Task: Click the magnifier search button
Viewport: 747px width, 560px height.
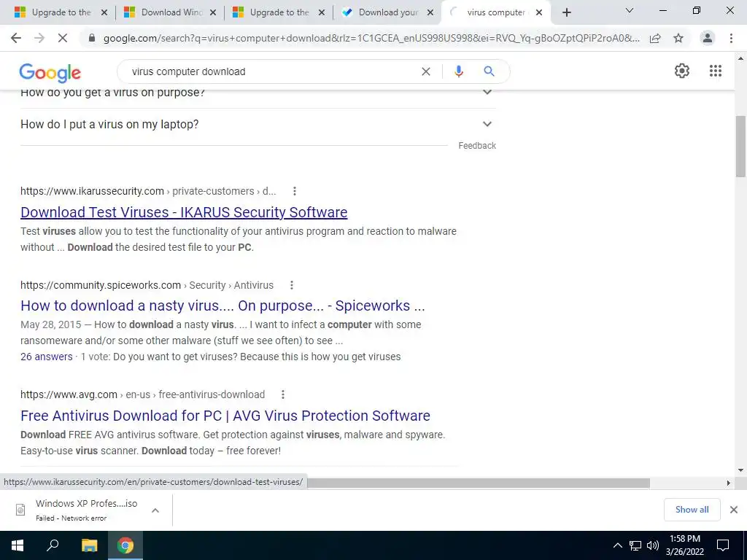Action: (489, 71)
